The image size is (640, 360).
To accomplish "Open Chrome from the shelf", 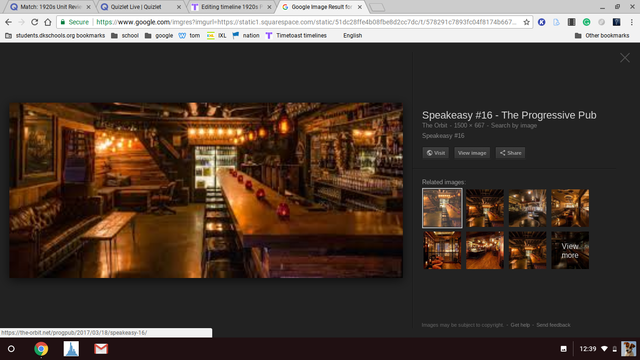I will click(x=41, y=349).
